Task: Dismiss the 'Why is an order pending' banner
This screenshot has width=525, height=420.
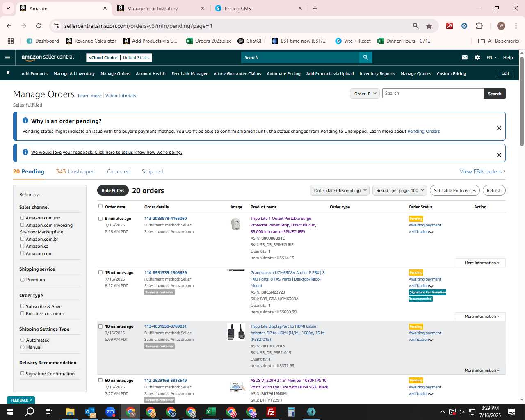Action: coord(499,128)
